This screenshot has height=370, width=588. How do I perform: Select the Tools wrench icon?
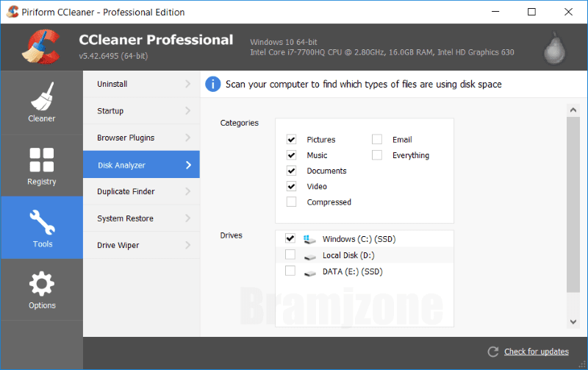42,221
